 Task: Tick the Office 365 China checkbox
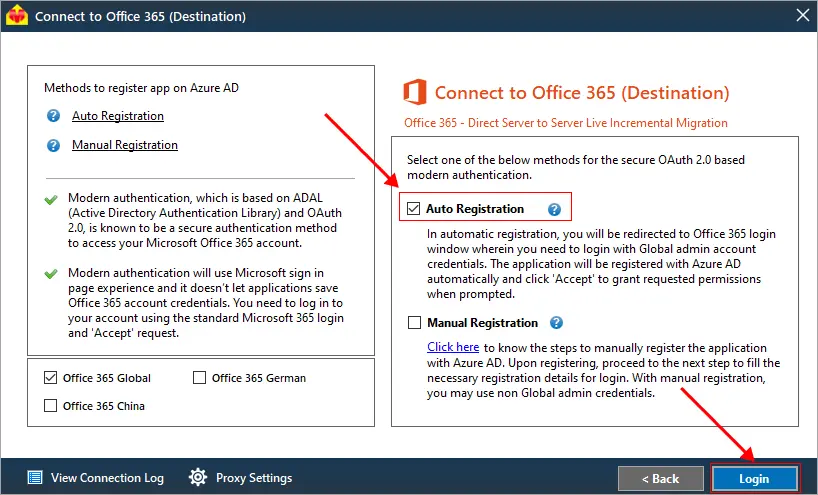pos(50,406)
